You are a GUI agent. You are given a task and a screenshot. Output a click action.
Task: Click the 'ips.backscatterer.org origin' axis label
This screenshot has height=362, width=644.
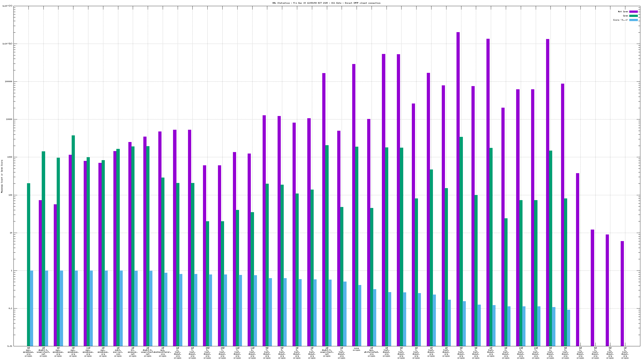coord(162,352)
